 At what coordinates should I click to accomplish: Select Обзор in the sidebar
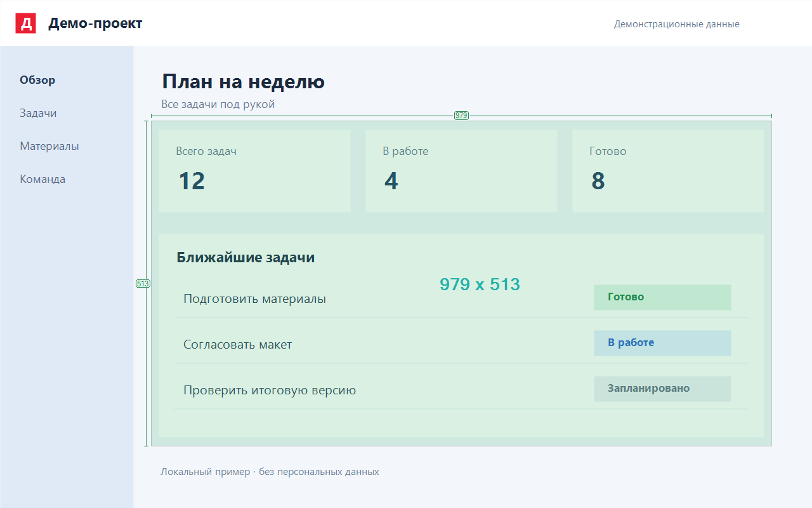click(37, 80)
